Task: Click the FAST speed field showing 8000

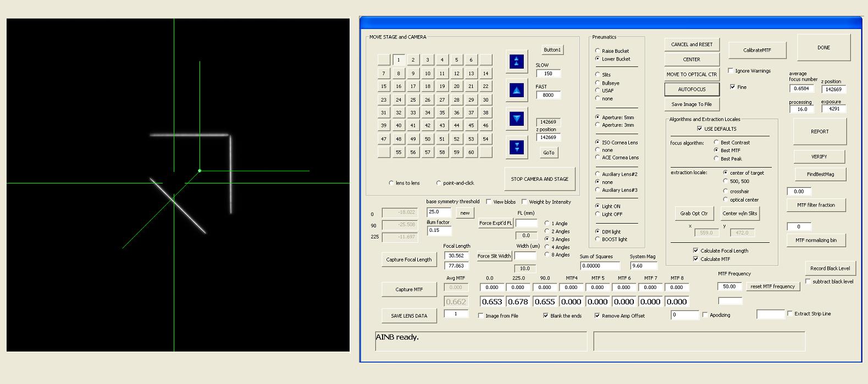Action: [x=548, y=95]
